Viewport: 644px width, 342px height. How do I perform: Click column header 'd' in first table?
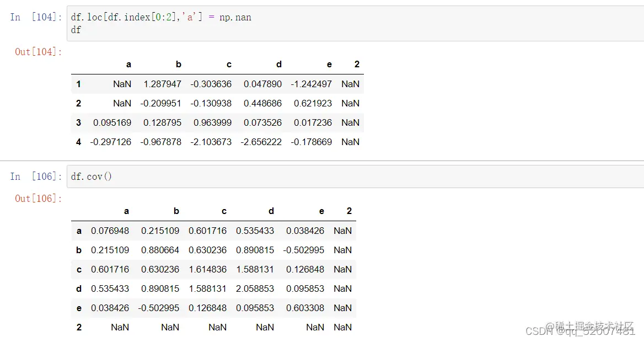pos(279,65)
